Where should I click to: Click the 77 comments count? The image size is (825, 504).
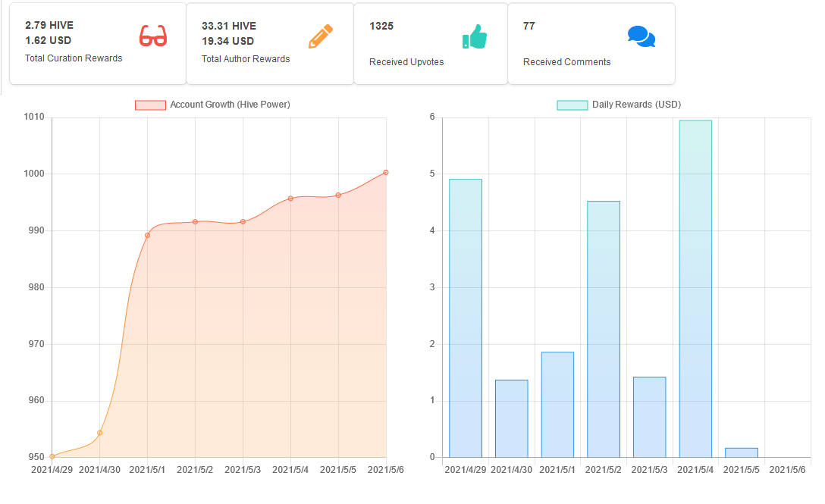[529, 26]
